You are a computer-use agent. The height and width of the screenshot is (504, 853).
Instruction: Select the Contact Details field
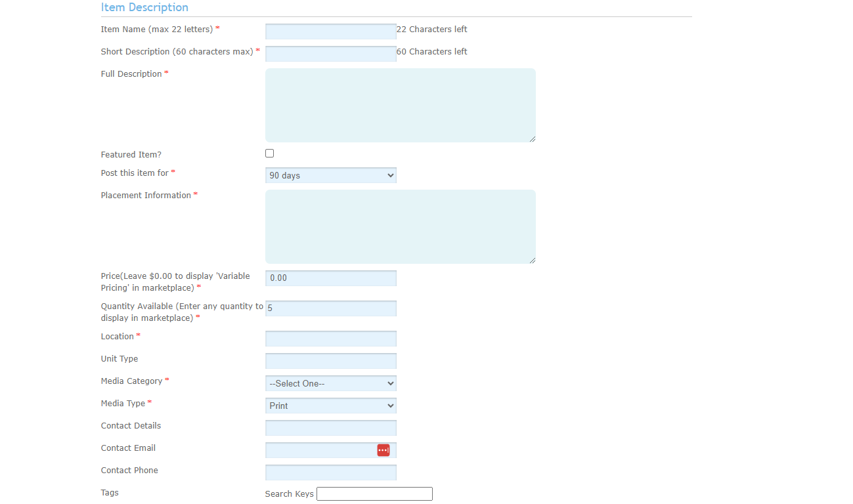(330, 428)
